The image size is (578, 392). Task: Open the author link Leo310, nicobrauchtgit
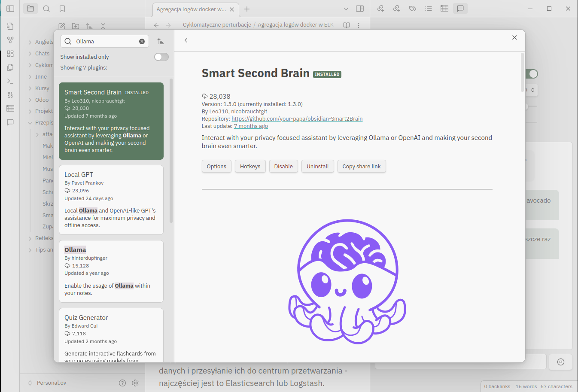pyautogui.click(x=238, y=111)
